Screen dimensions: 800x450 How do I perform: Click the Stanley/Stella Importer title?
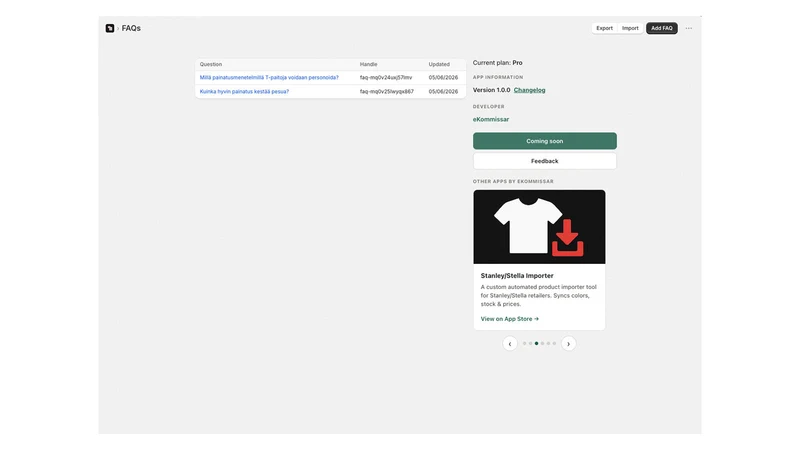(517, 276)
